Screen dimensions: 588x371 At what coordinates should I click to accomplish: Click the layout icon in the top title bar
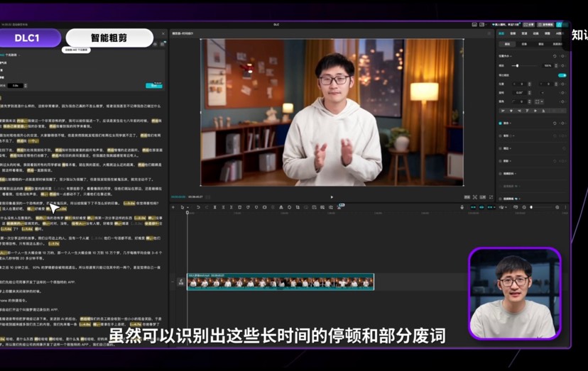(481, 25)
